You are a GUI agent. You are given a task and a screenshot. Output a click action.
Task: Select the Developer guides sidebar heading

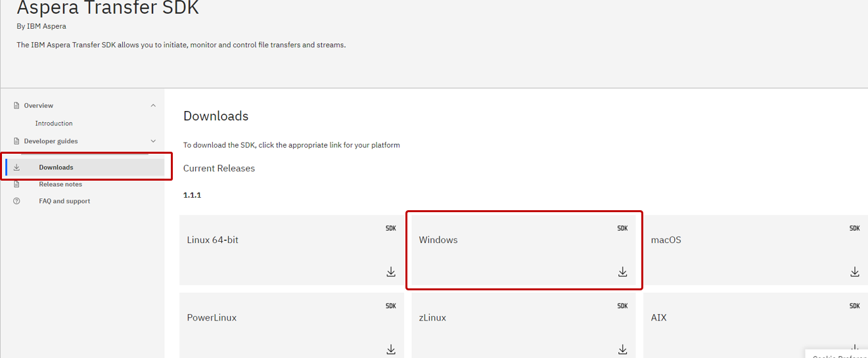tap(51, 141)
